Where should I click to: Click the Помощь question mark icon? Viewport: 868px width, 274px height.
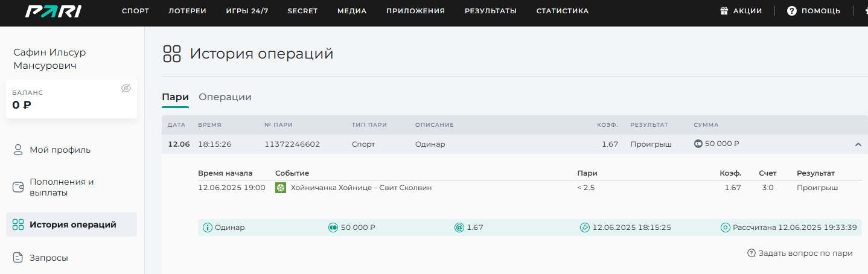792,11
